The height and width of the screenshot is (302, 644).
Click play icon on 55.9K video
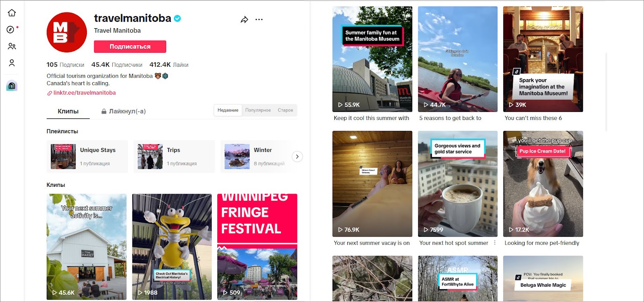[x=340, y=105]
